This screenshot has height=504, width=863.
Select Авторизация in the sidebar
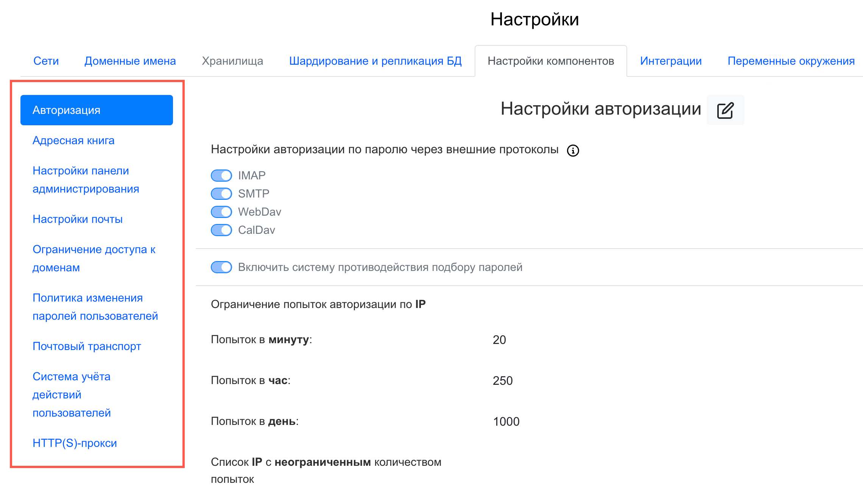(97, 110)
